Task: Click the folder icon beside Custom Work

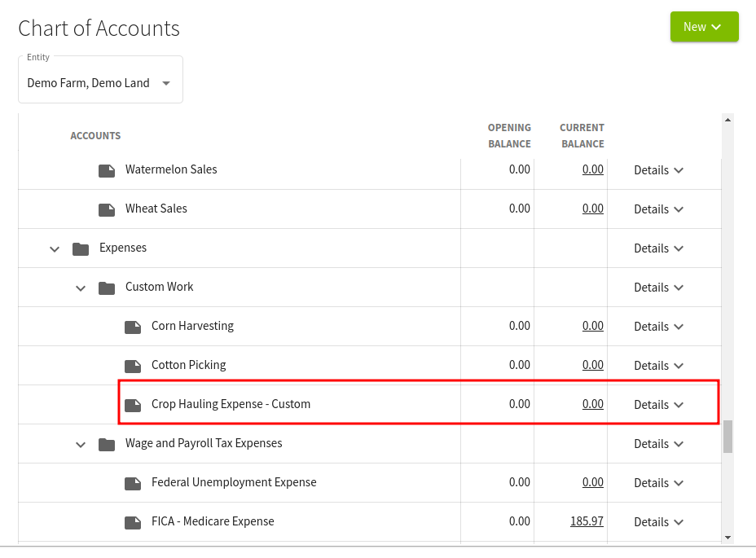Action: (x=107, y=287)
